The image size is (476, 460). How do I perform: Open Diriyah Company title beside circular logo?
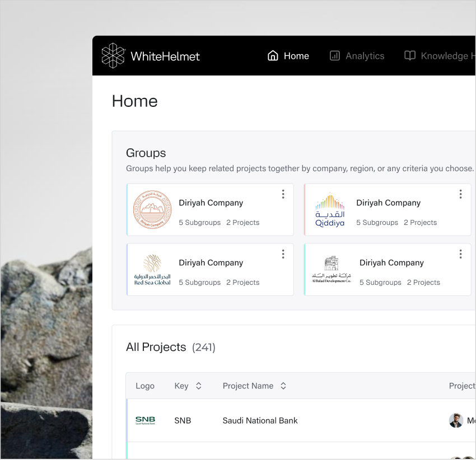(x=211, y=203)
